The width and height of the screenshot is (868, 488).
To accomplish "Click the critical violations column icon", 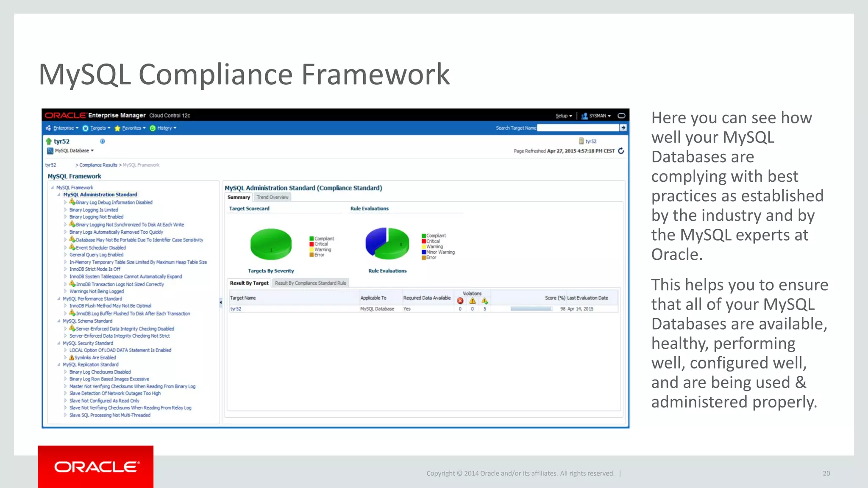I will coord(460,301).
